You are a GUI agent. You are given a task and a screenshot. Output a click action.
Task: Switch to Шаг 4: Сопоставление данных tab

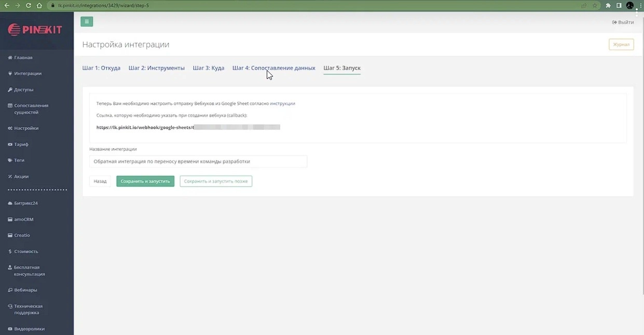click(x=273, y=68)
